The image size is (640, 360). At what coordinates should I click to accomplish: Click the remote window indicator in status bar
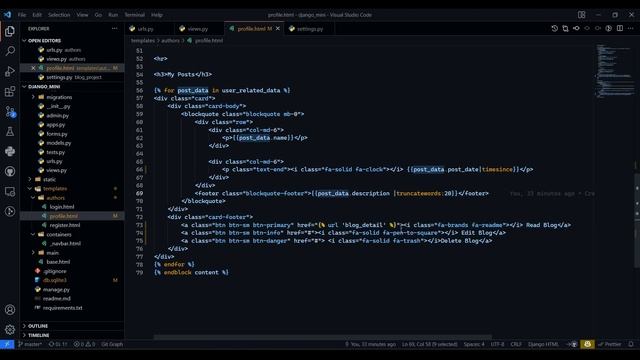point(7,344)
